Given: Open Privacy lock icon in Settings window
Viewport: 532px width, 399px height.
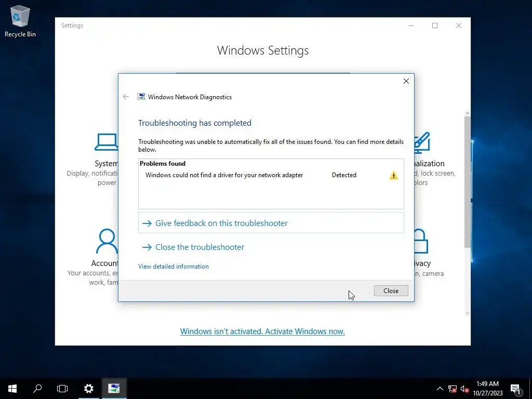Looking at the screenshot, I should coord(421,241).
